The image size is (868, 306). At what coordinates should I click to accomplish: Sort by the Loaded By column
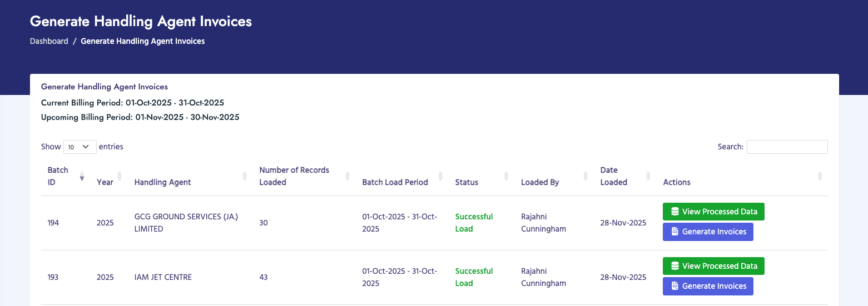(554, 176)
